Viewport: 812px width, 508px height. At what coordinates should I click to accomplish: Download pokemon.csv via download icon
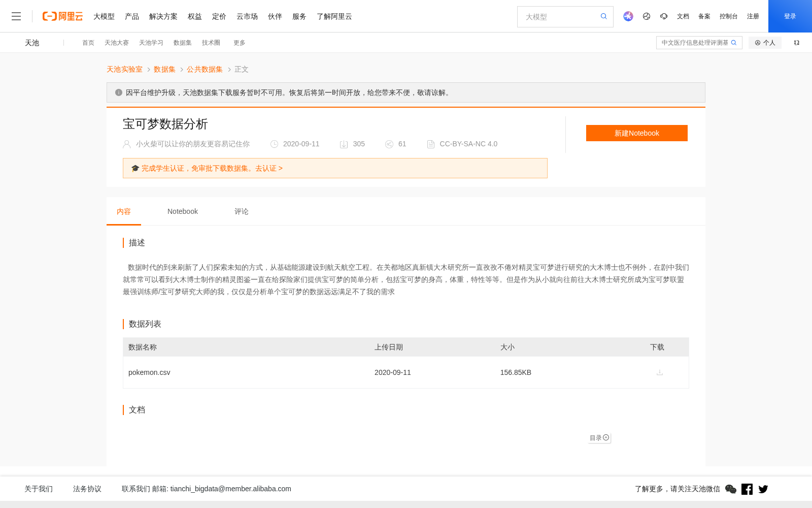tap(660, 372)
